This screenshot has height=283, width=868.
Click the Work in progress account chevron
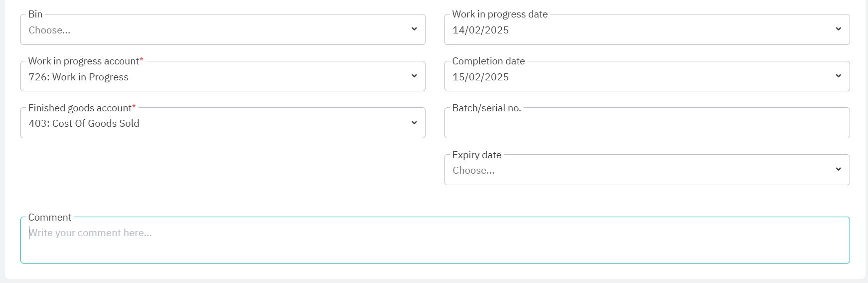click(414, 76)
